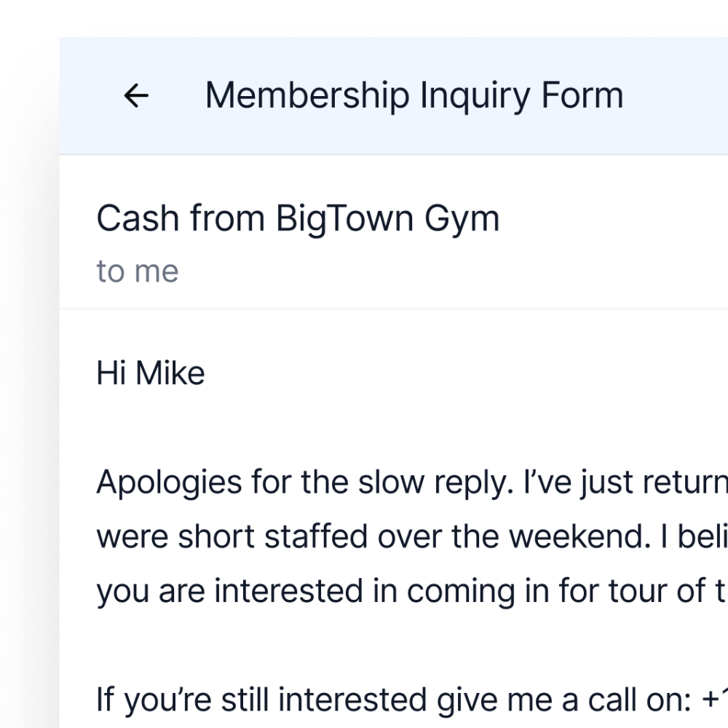The height and width of the screenshot is (728, 728).
Task: Open sender details for Cash from BigTown Gym
Action: pyautogui.click(x=298, y=217)
